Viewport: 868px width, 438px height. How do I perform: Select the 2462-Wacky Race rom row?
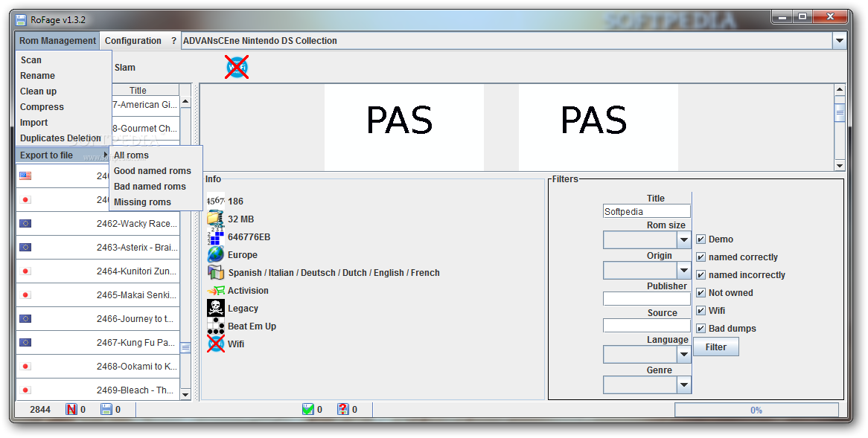pyautogui.click(x=98, y=223)
